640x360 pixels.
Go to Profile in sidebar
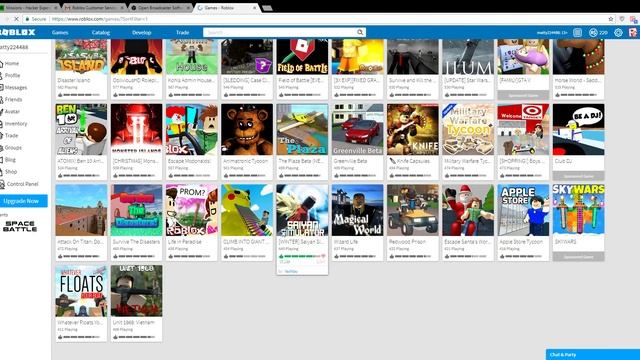pos(12,76)
